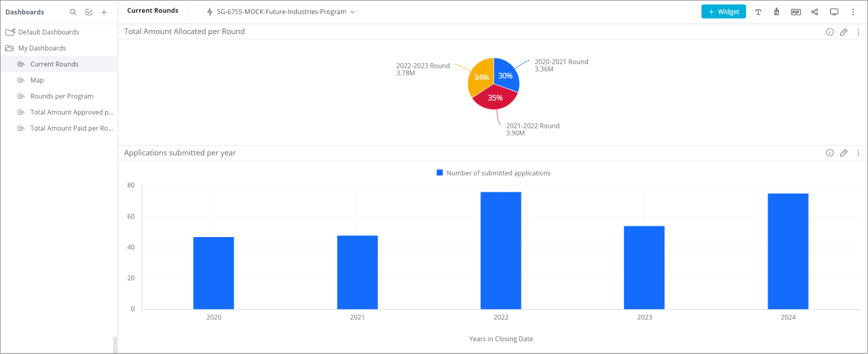Click the red 35% pie slice

495,100
